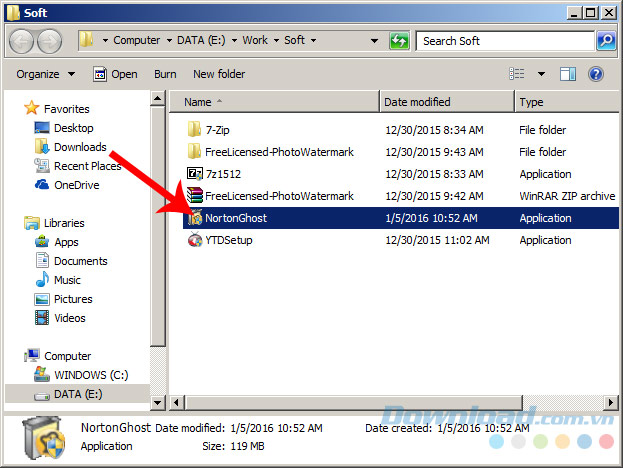The height and width of the screenshot is (468, 623).
Task: Click the green Refresh button beside address bar
Action: click(x=399, y=41)
